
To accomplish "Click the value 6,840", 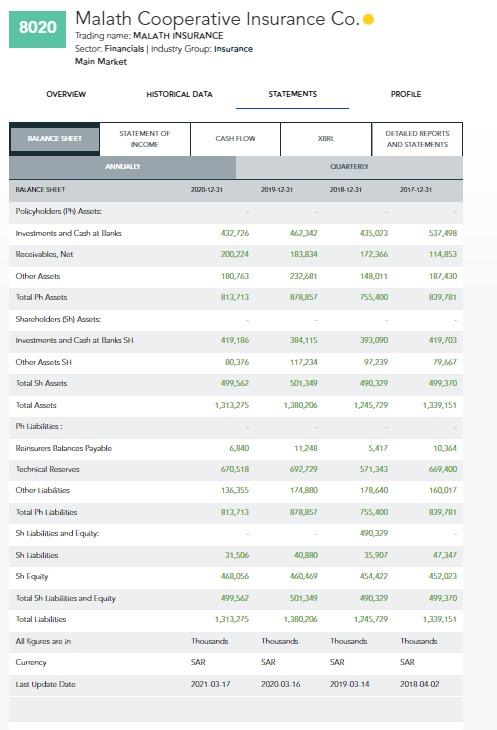I will [x=239, y=448].
